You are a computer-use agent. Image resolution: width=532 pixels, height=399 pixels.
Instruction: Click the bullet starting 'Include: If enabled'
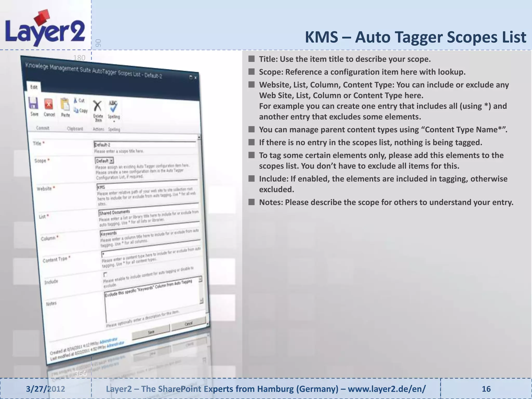[x=383, y=184]
